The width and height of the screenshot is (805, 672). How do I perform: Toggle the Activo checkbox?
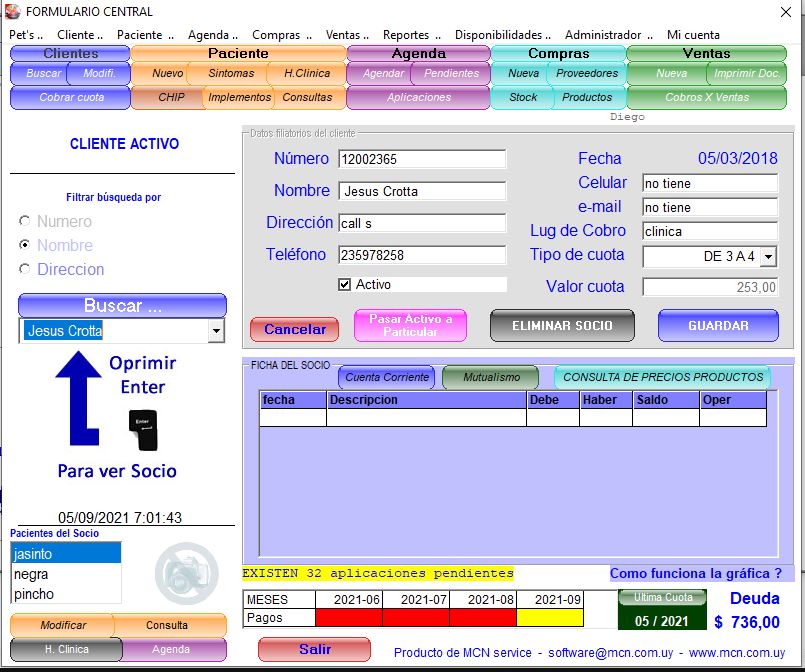(345, 285)
